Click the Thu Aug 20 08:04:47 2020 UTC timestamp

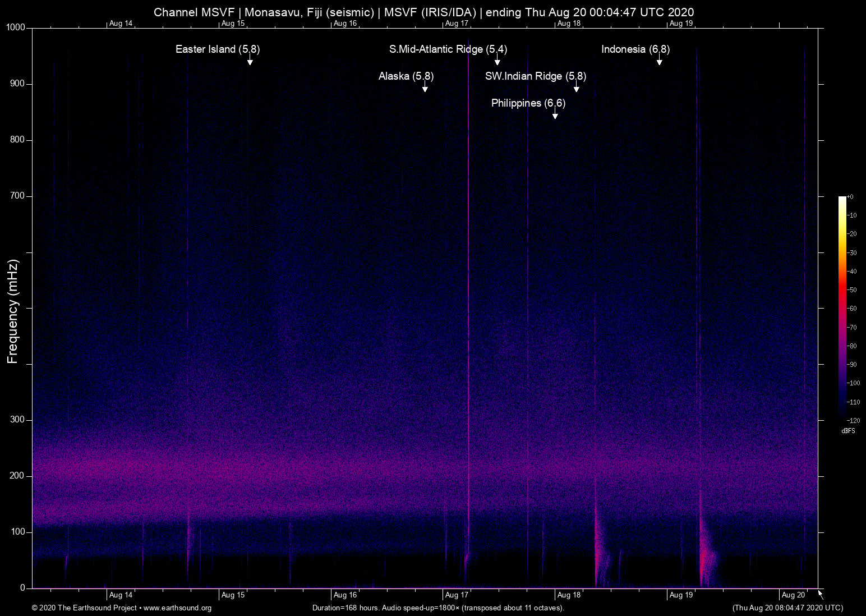pyautogui.click(x=787, y=608)
